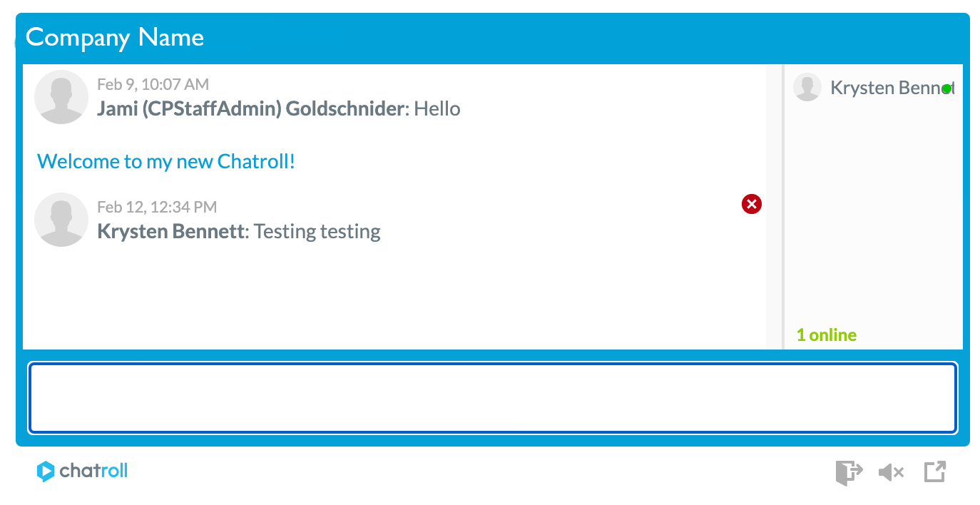Click the '1 online' counter
Viewport: 980px width, 505px height.
coord(827,335)
